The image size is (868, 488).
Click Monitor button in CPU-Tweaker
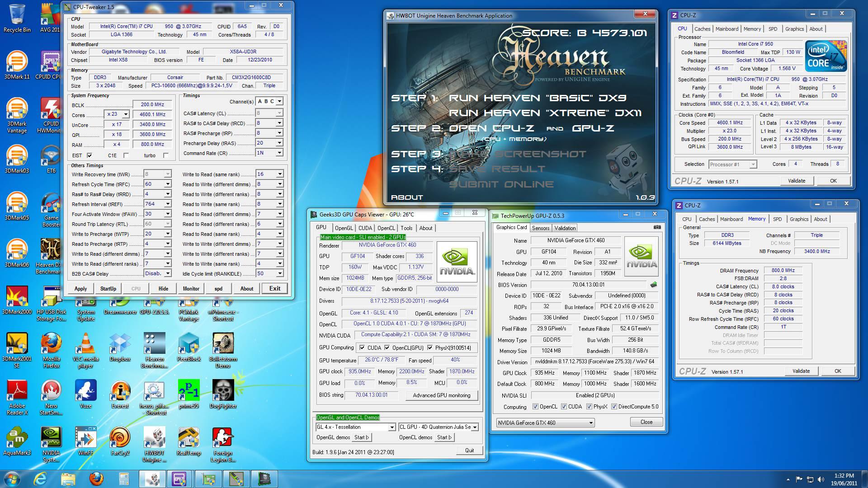pos(191,289)
